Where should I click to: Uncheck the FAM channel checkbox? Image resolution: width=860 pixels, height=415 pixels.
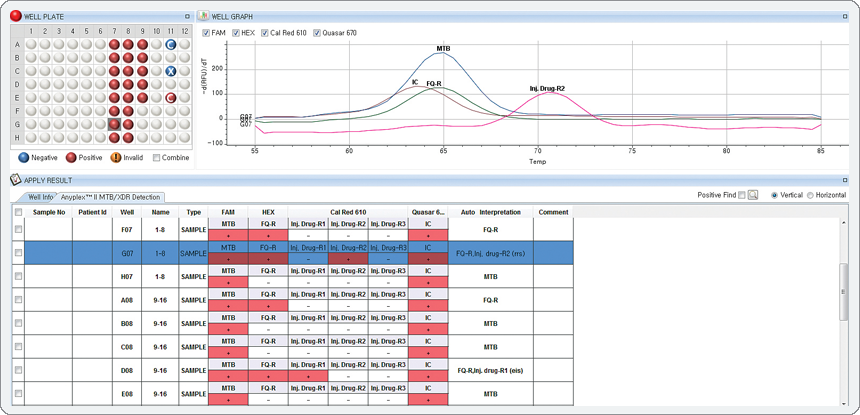point(207,33)
